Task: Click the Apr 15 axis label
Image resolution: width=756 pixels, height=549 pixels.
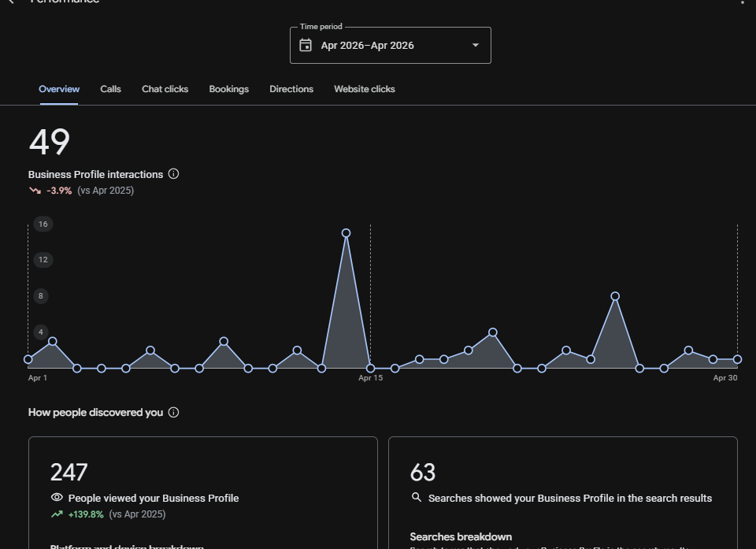Action: pos(370,378)
